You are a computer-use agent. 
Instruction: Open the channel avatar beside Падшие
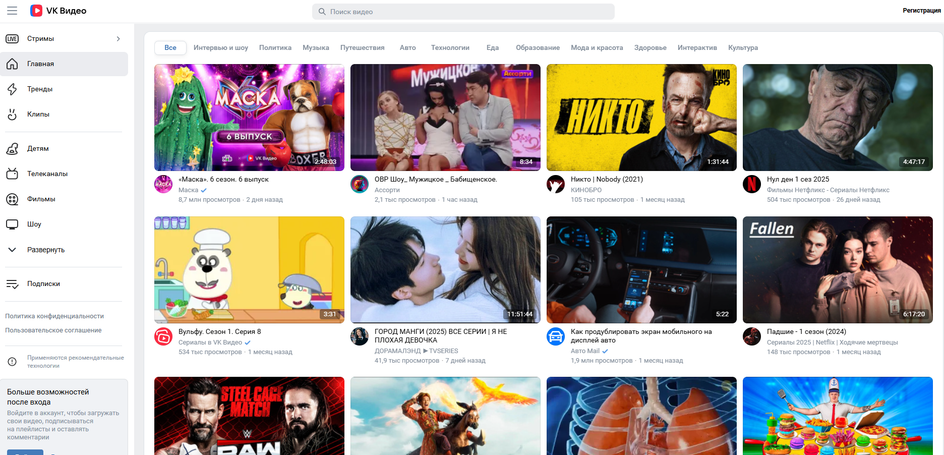(752, 336)
